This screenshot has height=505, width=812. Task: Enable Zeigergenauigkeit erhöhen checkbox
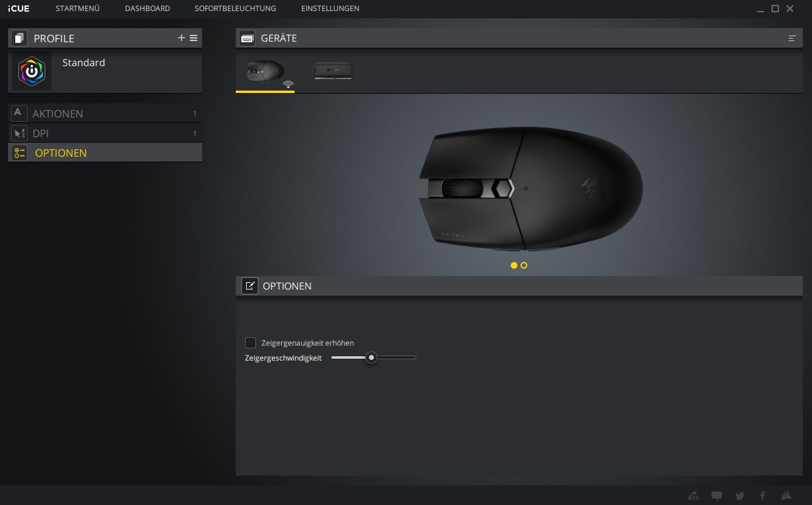pyautogui.click(x=250, y=343)
